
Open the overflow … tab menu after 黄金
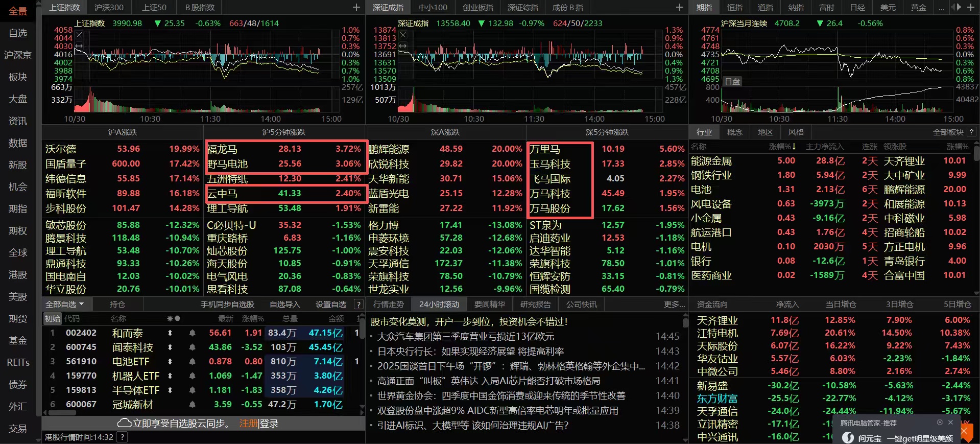(x=942, y=7)
